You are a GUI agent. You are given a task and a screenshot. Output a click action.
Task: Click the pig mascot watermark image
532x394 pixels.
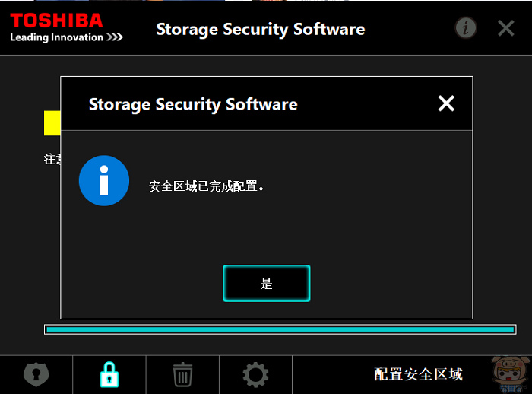tap(511, 375)
